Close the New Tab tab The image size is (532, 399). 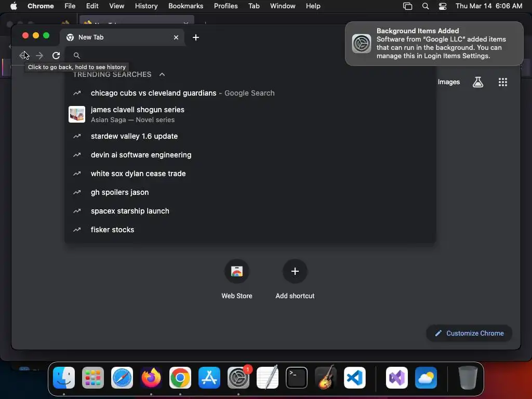[x=176, y=37]
